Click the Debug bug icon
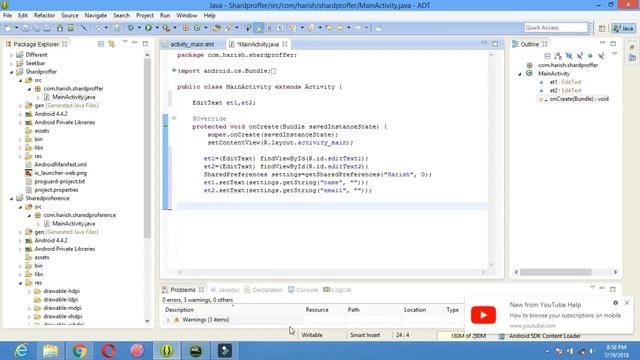Viewport: 640px width, 360px height. point(131,28)
